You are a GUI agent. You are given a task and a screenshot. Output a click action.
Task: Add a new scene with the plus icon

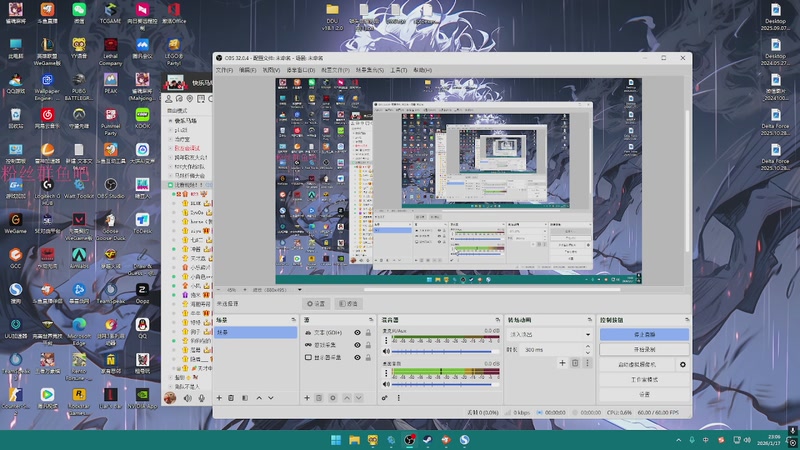(x=219, y=398)
